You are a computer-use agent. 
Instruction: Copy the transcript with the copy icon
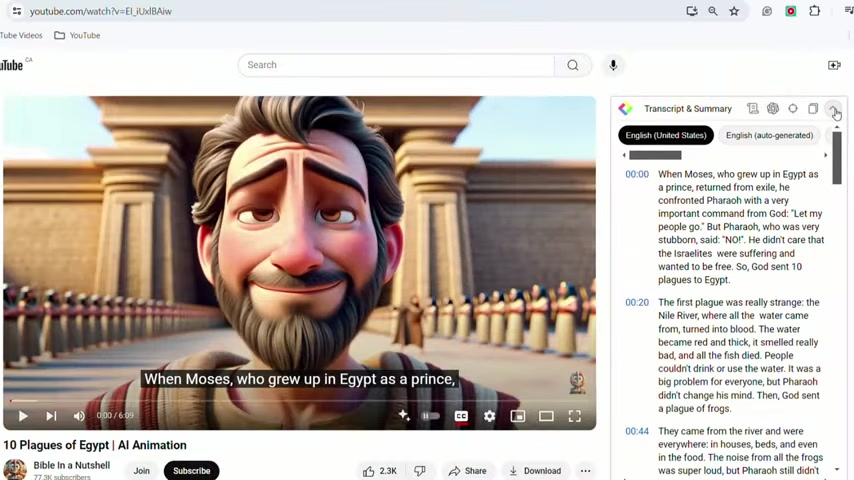click(x=813, y=108)
